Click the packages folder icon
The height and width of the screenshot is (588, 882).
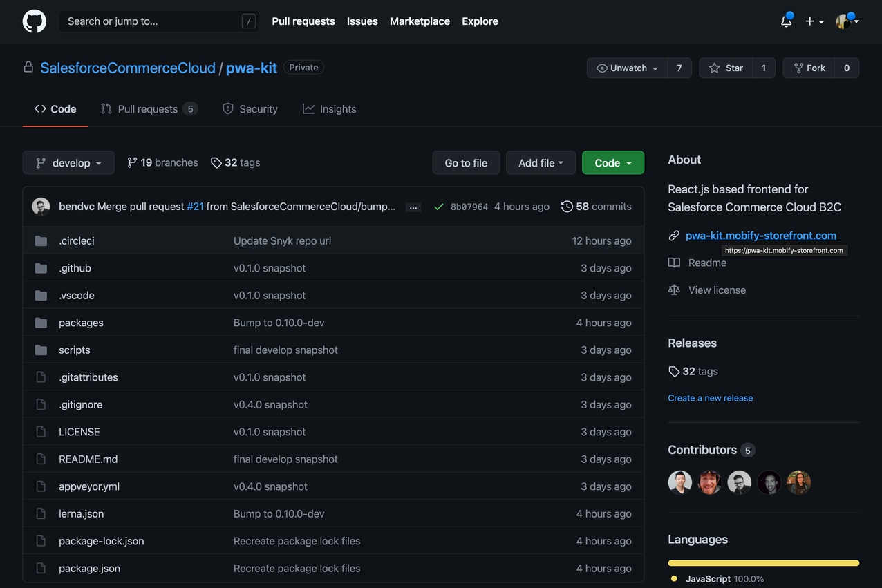click(41, 323)
